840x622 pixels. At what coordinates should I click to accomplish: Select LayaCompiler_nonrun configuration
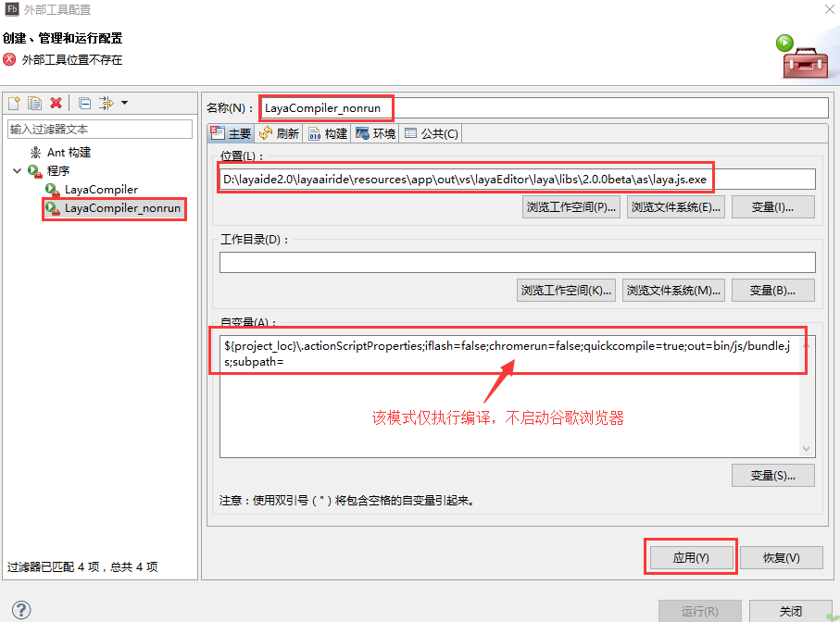(122, 208)
